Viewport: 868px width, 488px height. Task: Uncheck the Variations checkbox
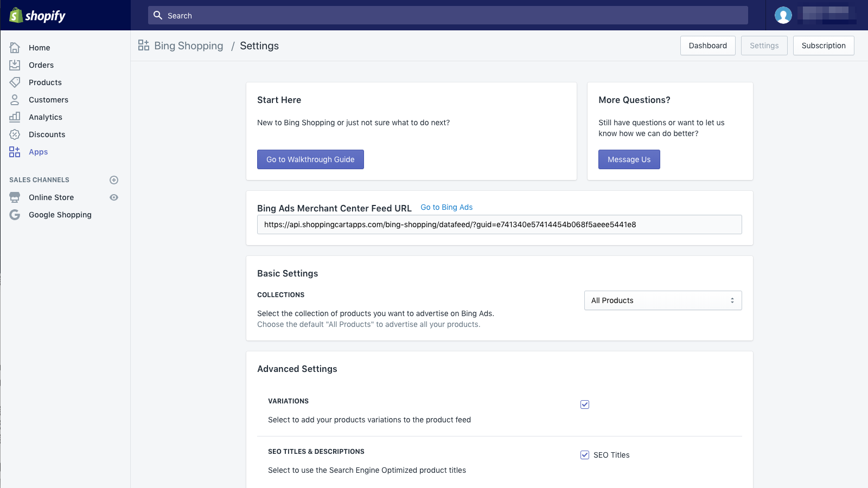tap(585, 404)
